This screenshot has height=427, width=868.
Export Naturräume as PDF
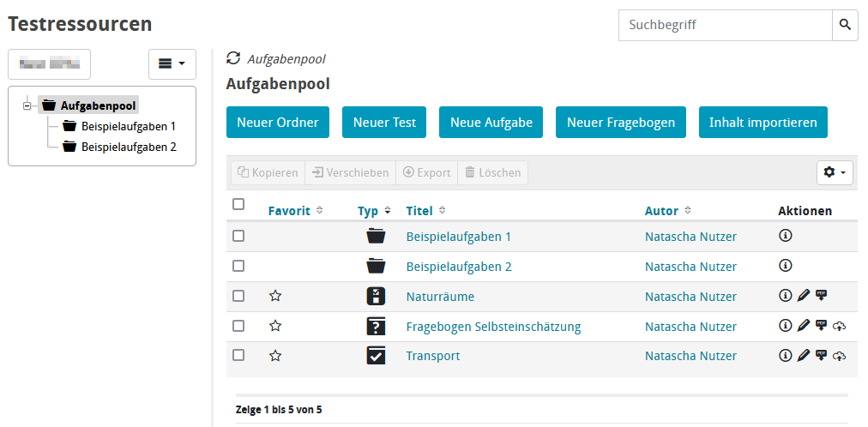click(x=821, y=296)
